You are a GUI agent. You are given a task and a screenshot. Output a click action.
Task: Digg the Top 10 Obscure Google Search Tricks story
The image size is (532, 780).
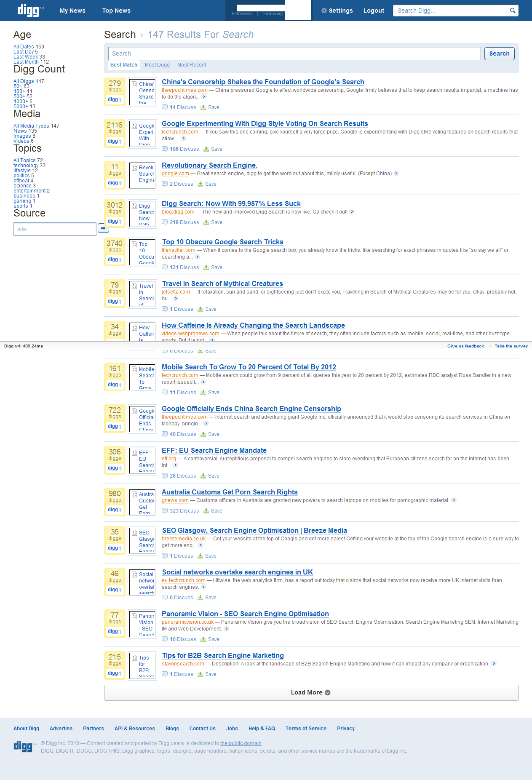[115, 259]
